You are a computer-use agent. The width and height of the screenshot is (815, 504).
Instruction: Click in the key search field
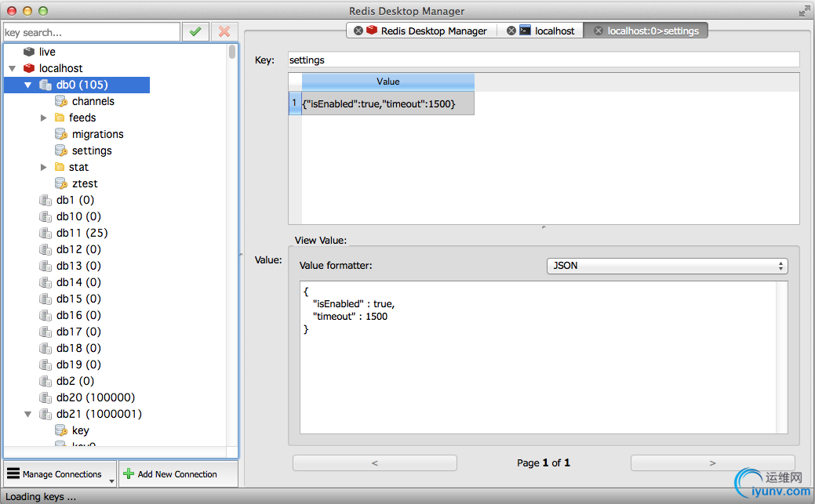(92, 32)
